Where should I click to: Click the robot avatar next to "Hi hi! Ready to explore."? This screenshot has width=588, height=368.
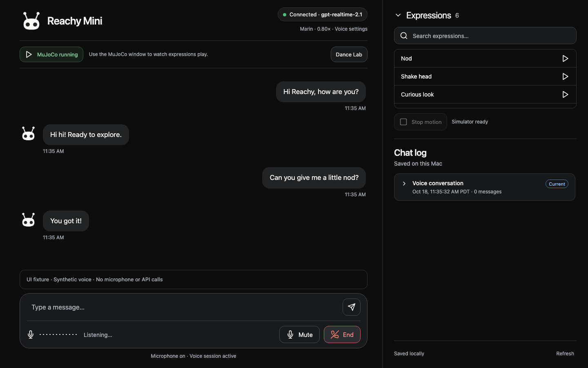coord(28,133)
